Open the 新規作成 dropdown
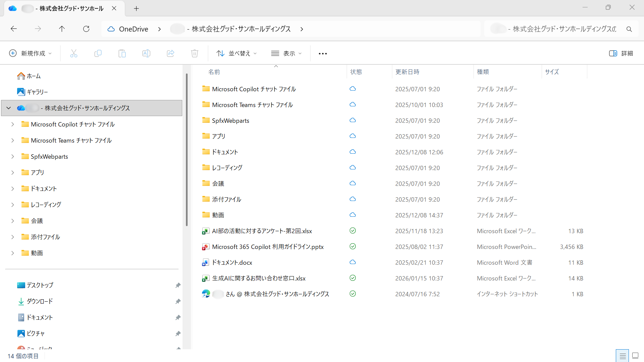Viewport: 644px width, 362px height. pyautogui.click(x=30, y=53)
